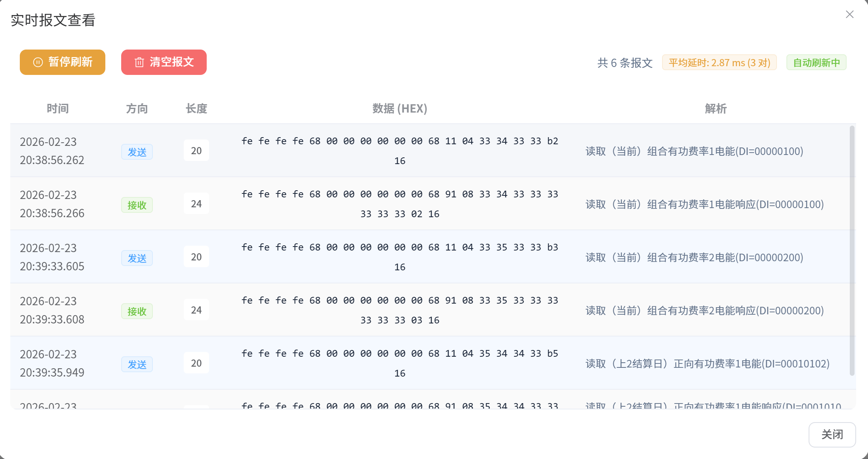The image size is (868, 459).
Task: Click the 平均延时 2.87 ms tag
Action: pos(719,63)
